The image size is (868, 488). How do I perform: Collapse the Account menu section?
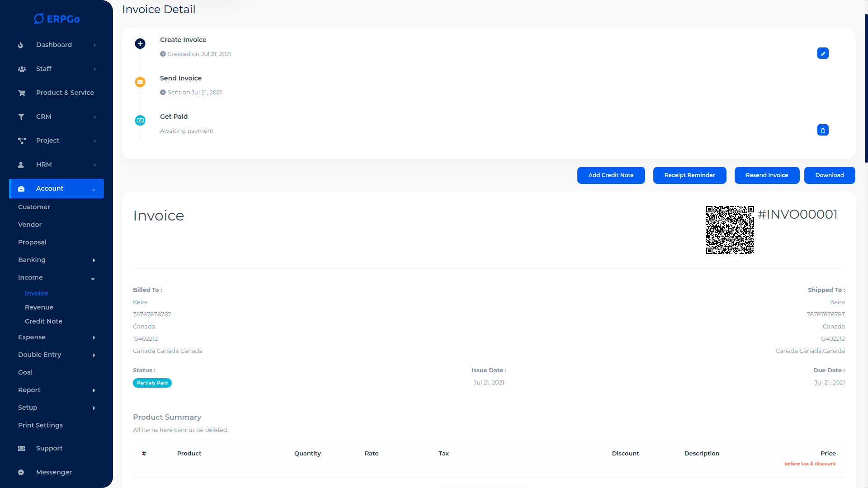point(94,190)
